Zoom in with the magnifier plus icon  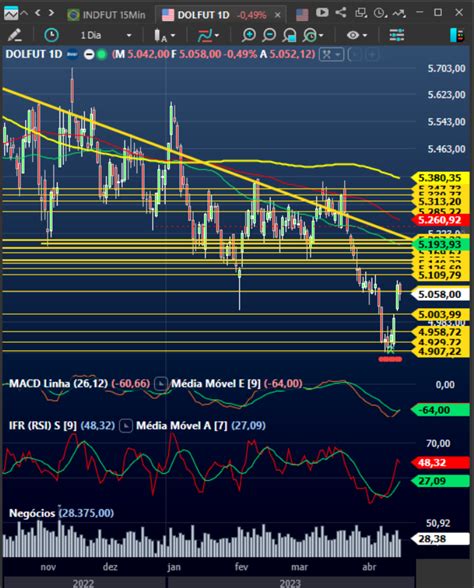pos(248,35)
